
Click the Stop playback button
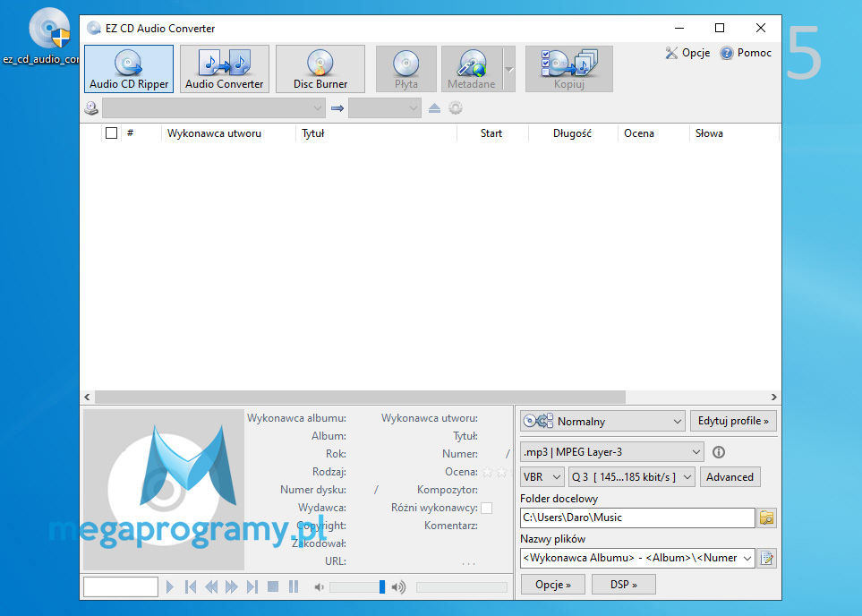pos(273,586)
